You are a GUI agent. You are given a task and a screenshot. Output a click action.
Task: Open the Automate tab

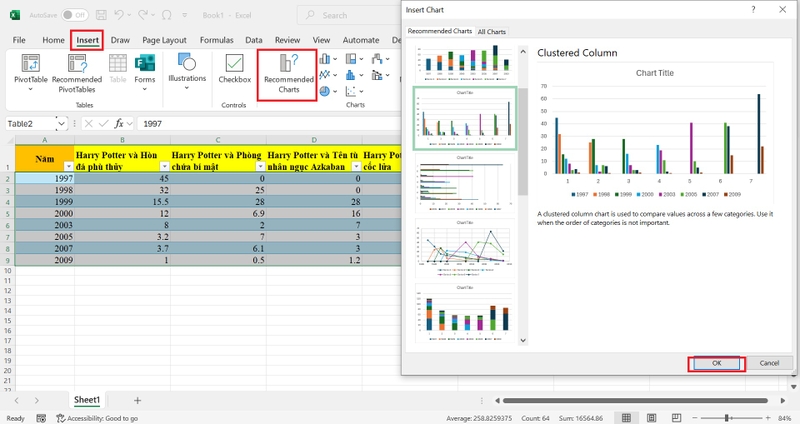tap(361, 40)
